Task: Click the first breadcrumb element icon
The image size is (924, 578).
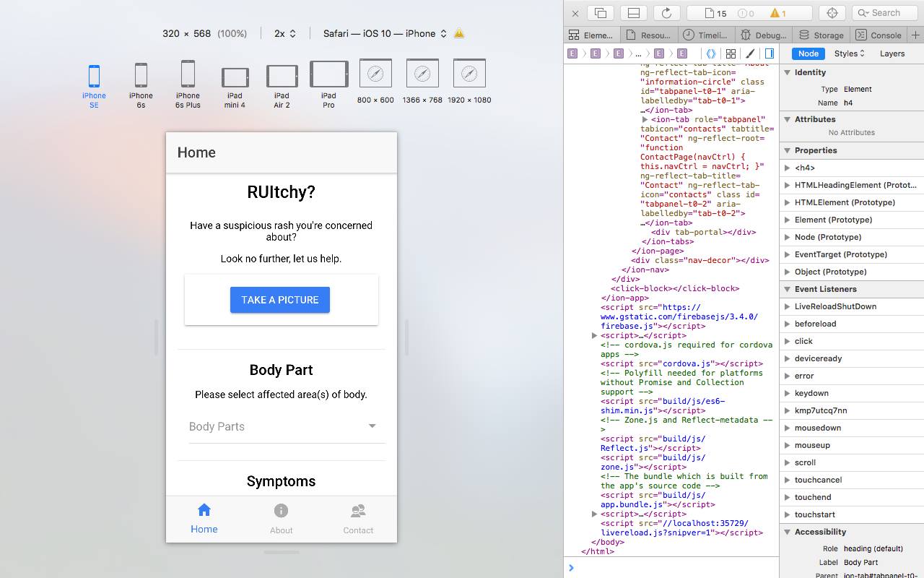Action: coord(572,53)
